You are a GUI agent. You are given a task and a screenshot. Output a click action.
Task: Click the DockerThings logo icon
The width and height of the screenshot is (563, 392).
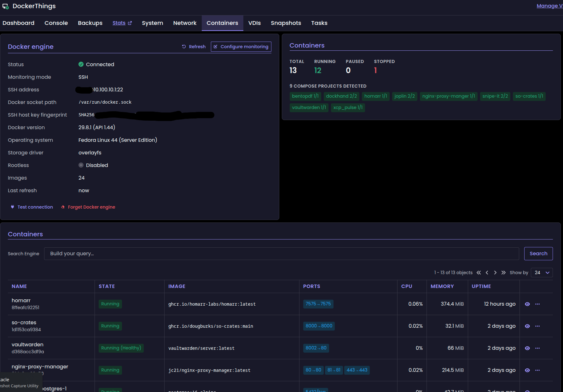pyautogui.click(x=5, y=6)
